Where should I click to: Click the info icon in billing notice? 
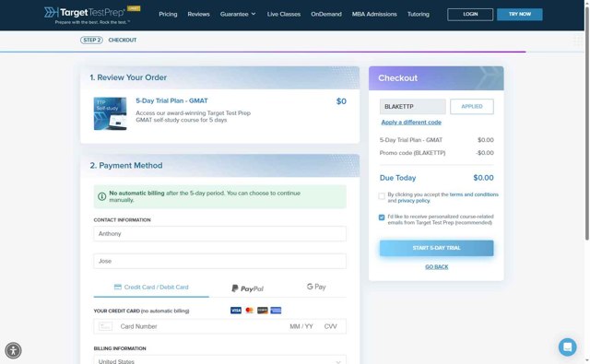(101, 196)
